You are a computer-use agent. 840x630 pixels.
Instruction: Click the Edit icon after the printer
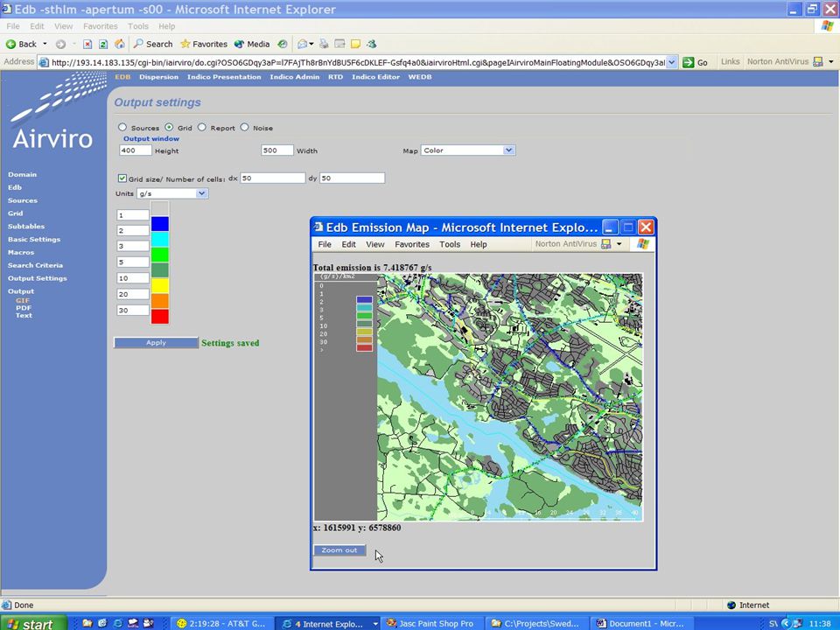click(x=339, y=44)
